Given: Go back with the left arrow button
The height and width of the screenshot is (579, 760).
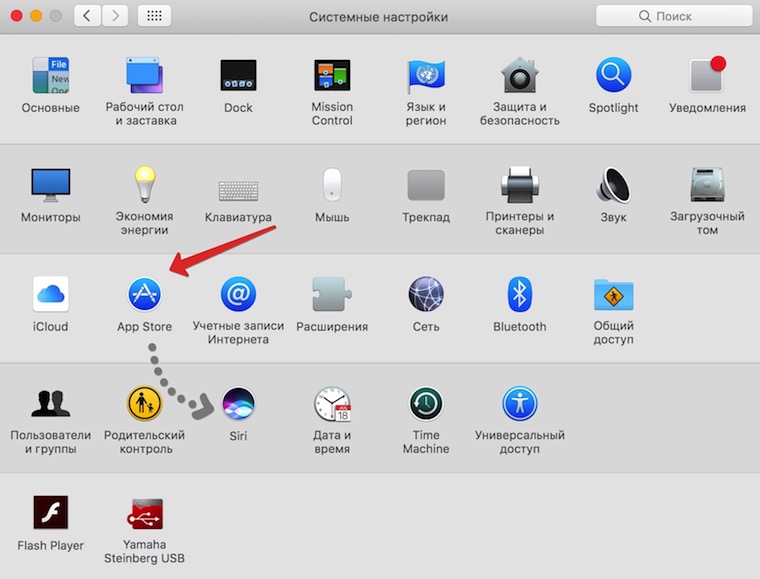Looking at the screenshot, I should point(87,16).
